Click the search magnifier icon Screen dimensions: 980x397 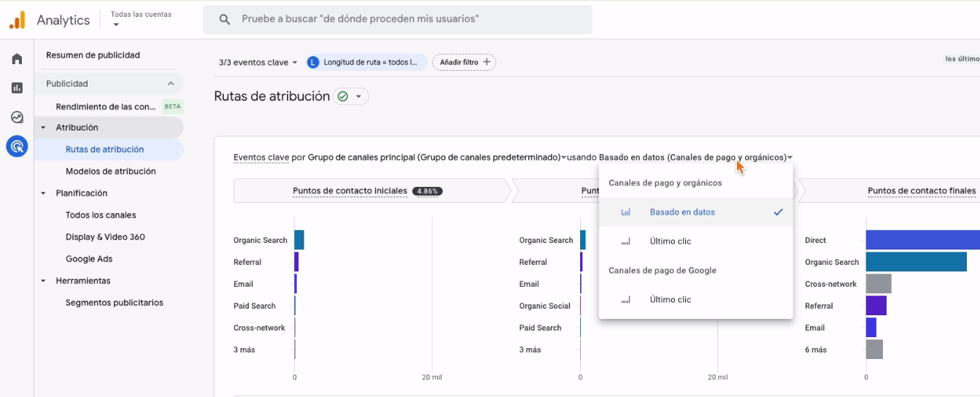click(225, 19)
